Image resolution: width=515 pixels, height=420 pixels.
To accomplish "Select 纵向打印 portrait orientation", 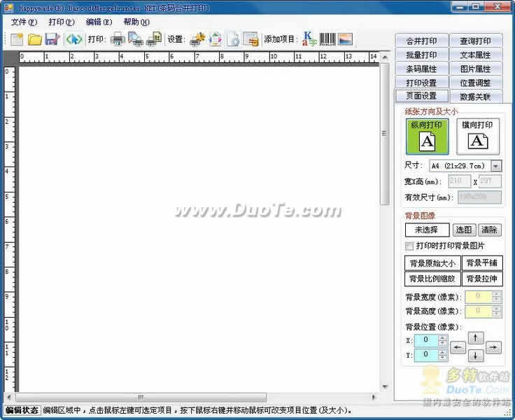I will coord(428,136).
